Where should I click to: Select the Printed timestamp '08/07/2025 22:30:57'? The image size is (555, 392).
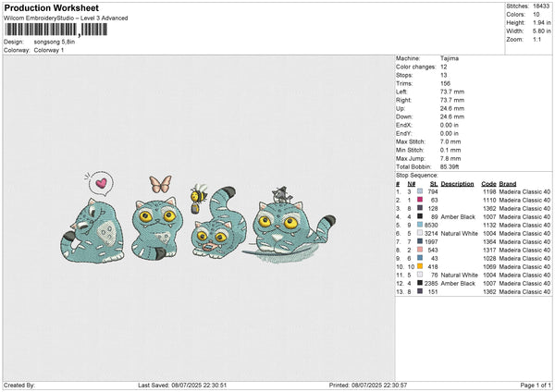379,385
